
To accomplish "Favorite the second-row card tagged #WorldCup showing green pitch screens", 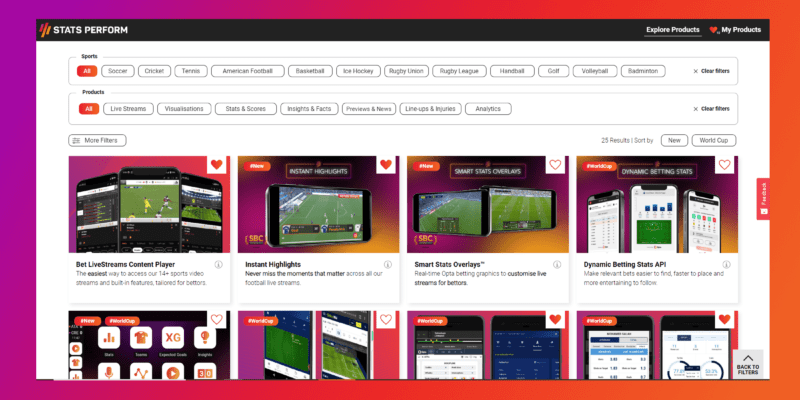I will tap(386, 319).
